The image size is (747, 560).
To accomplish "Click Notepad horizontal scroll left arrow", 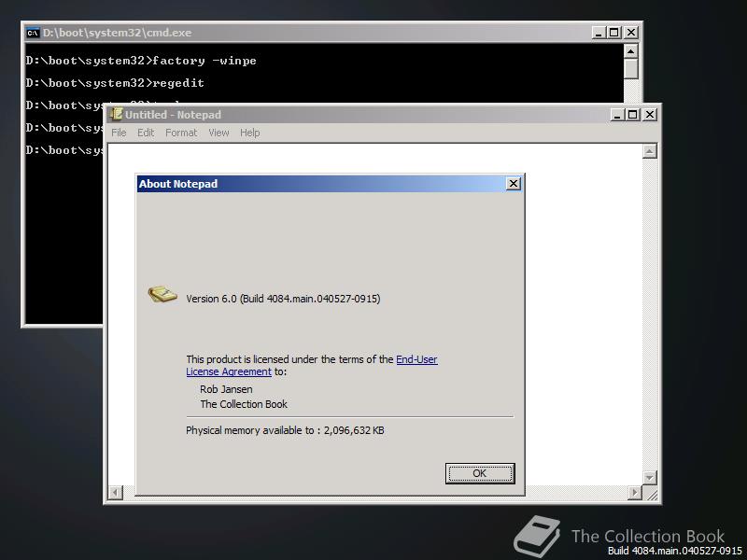I will [116, 493].
